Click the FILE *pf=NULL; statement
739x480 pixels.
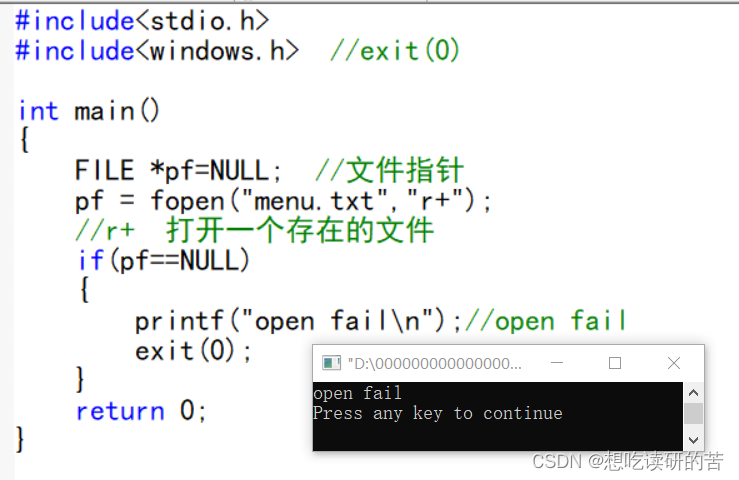point(178,170)
